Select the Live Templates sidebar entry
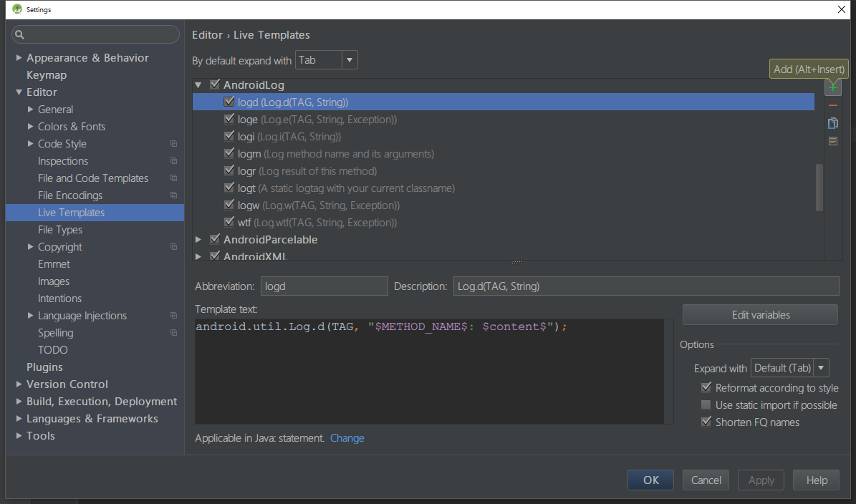 95,213
